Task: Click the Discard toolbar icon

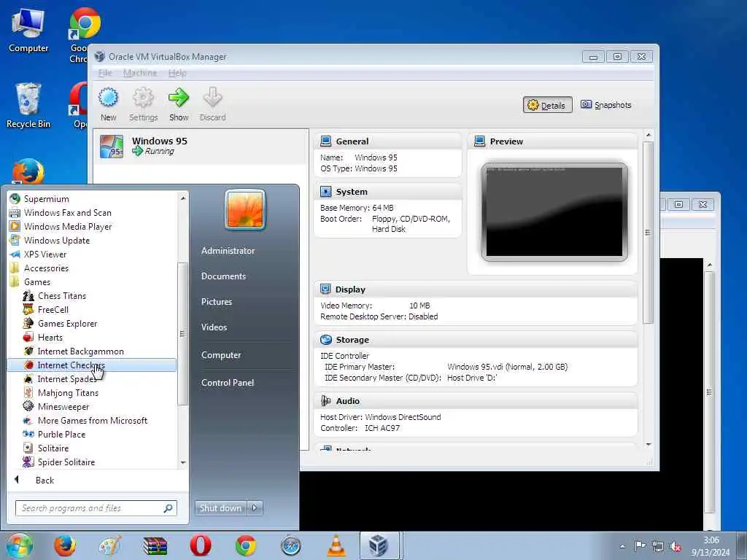Action: tap(212, 98)
